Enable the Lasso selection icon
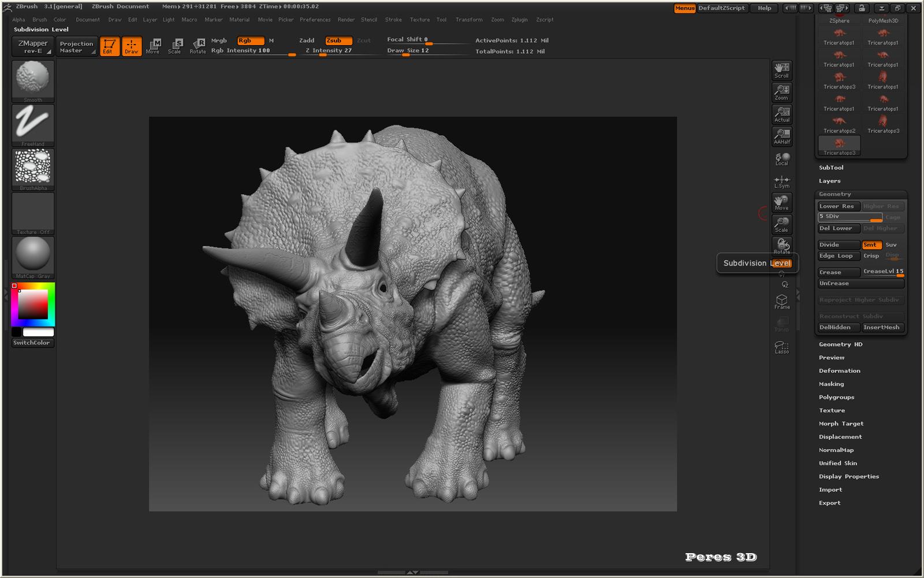 (x=782, y=346)
